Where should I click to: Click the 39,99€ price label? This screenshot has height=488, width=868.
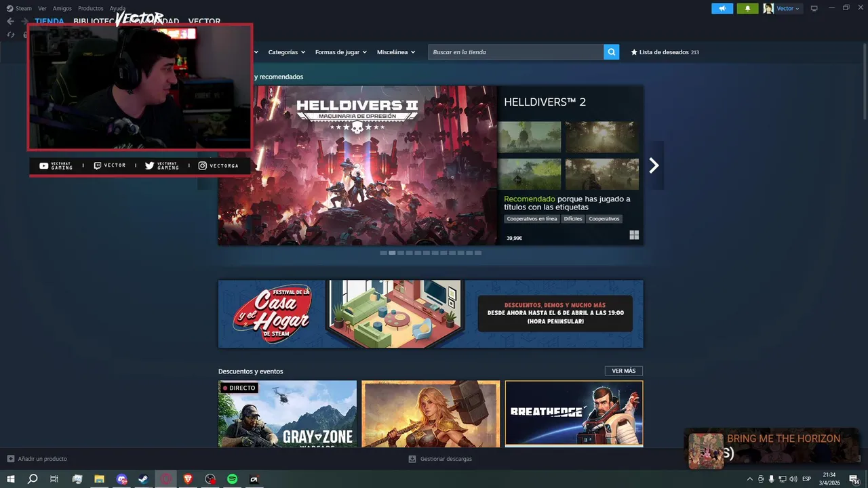coord(514,238)
